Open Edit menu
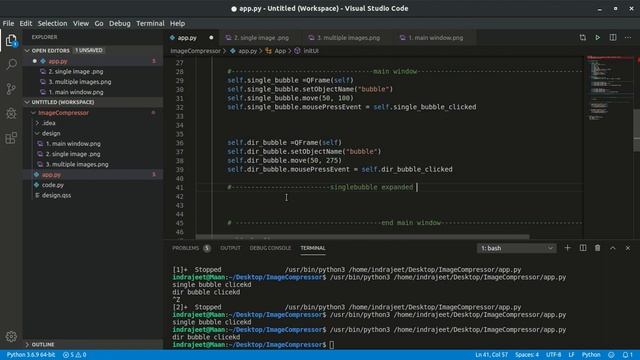 [26, 23]
